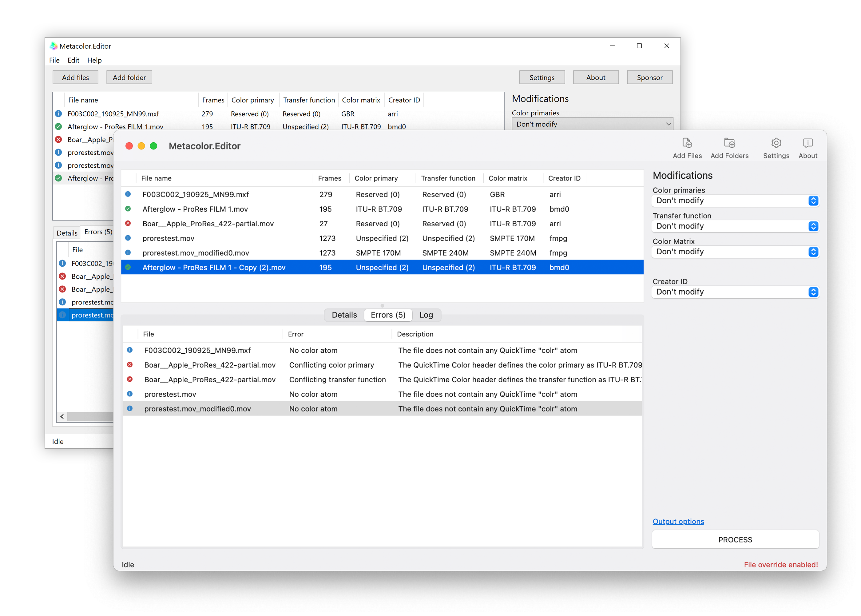861x616 pixels.
Task: Click the Metacolor.Editor app logo in Windows title bar
Action: point(54,46)
